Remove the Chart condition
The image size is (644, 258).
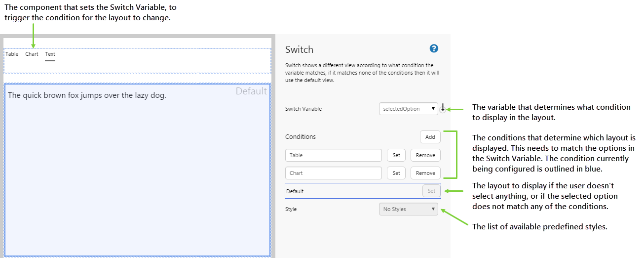tap(425, 173)
